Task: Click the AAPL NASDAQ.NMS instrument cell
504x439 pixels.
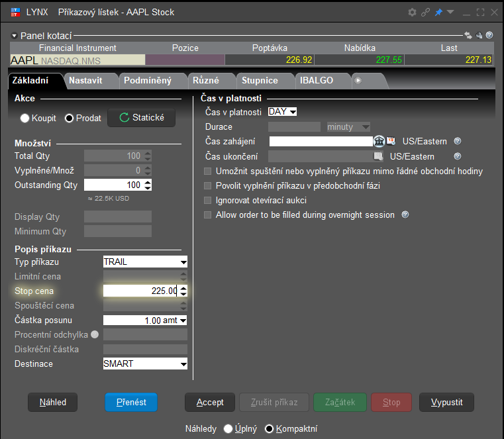Action: point(77,60)
